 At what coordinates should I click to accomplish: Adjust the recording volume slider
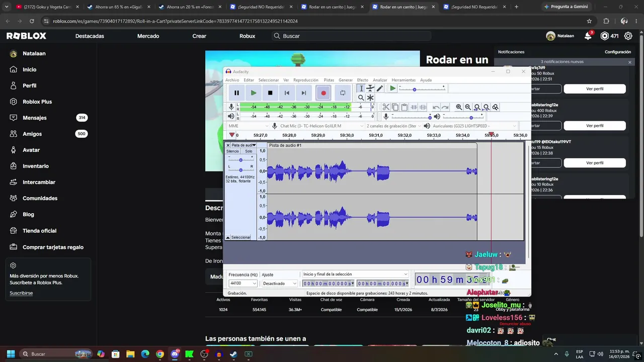tap(411, 117)
